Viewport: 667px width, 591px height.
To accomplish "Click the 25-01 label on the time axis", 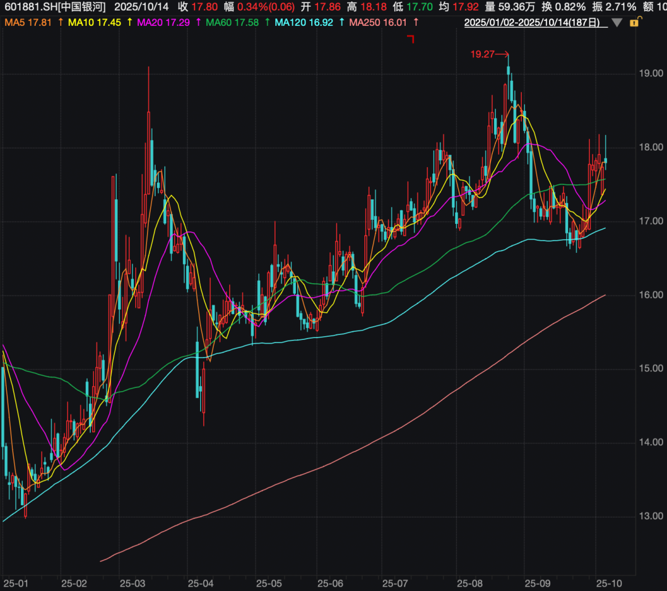I will 15,582.
